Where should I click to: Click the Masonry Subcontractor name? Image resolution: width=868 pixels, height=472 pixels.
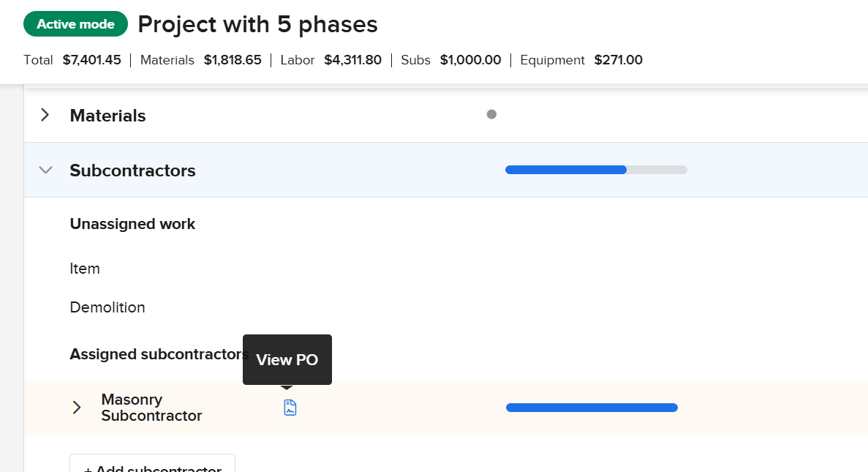pyautogui.click(x=151, y=408)
